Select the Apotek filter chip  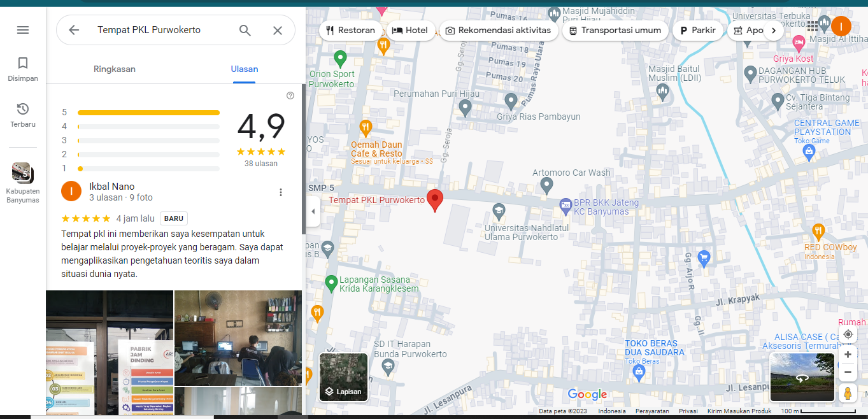748,30
